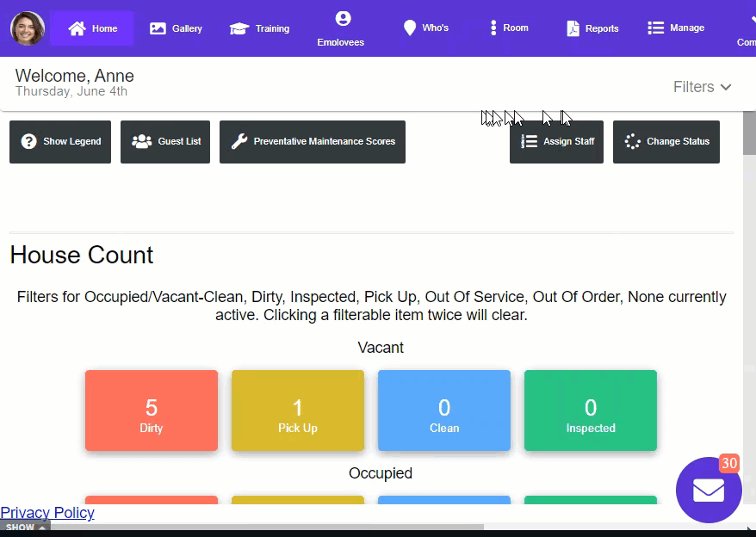The width and height of the screenshot is (756, 537).
Task: Open the Privacy Policy link
Action: [47, 512]
